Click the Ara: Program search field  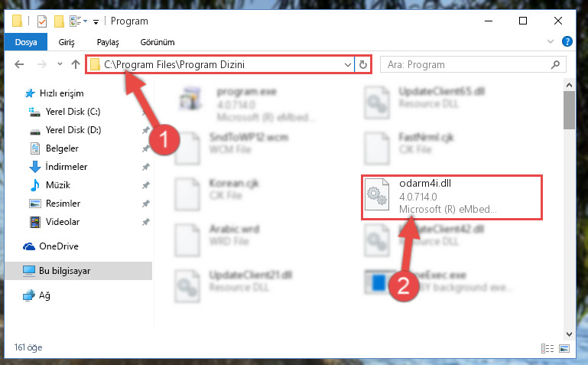point(473,64)
